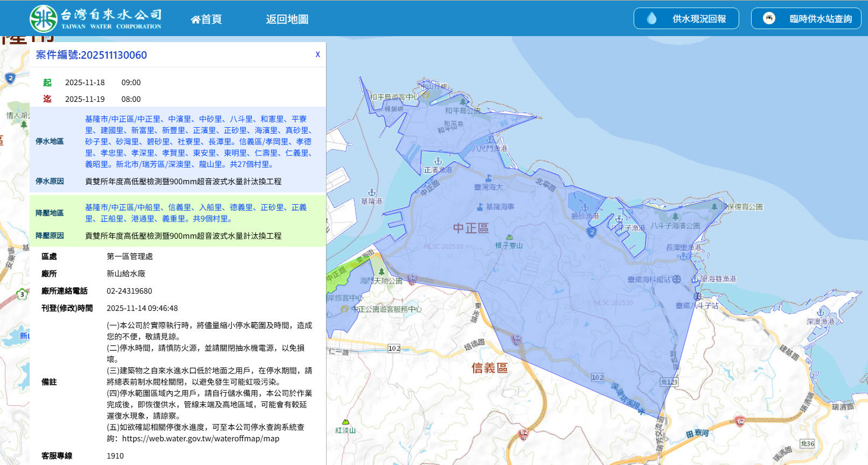This screenshot has height=465, width=868.
Task: Click the Taiwan Water Corporation logo
Action: pyautogui.click(x=95, y=19)
